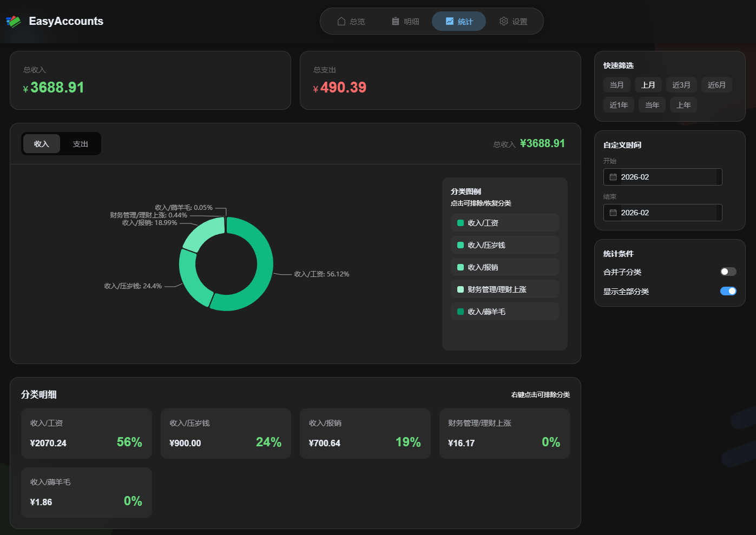
Task: Click the gear icon for 设置
Action: (x=504, y=22)
